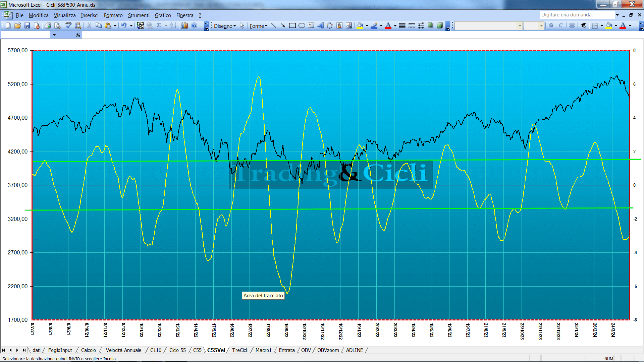
Task: Open the Name Box dropdown arrow
Action: pyautogui.click(x=54, y=35)
